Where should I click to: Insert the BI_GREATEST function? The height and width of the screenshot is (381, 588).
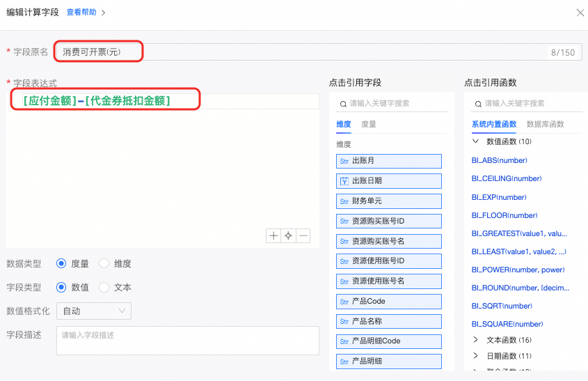[519, 233]
